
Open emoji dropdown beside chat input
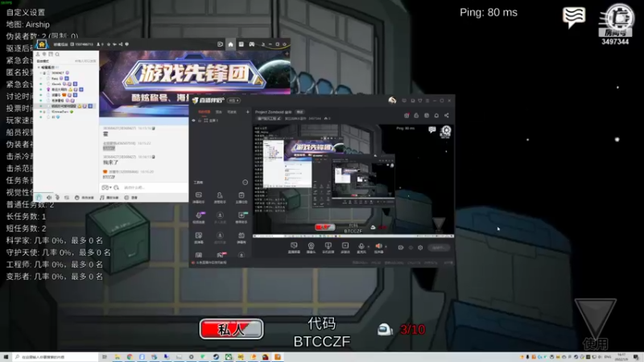(107, 187)
